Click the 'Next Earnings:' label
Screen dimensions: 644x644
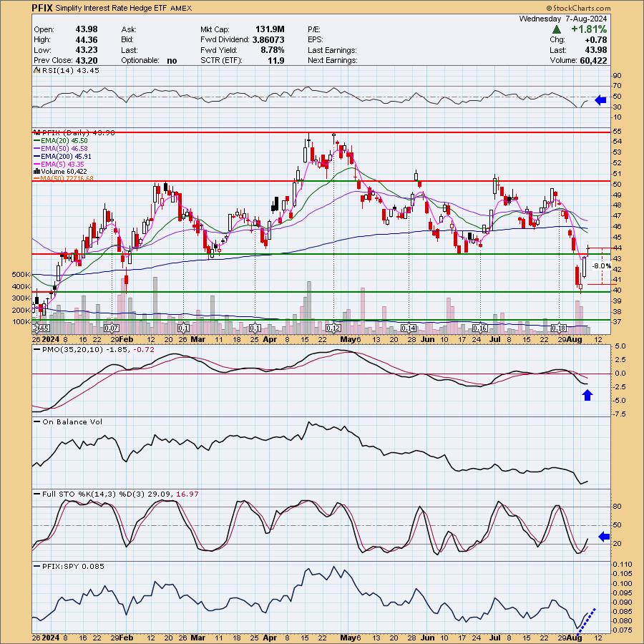tap(332, 60)
